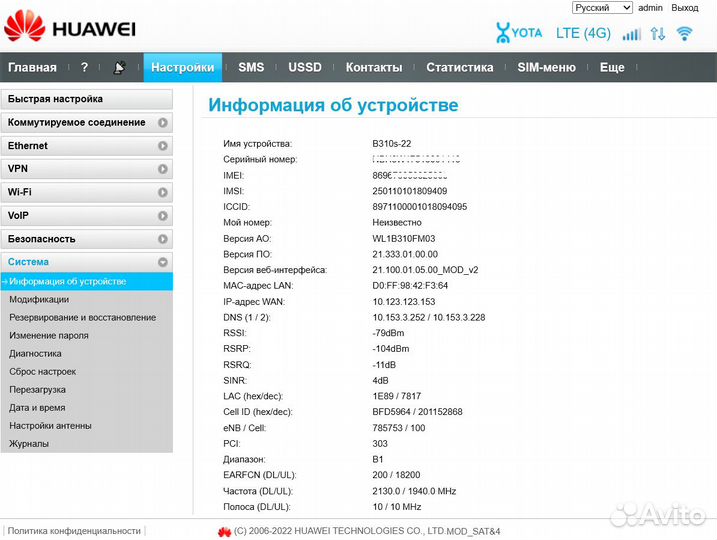This screenshot has height=540, width=717.
Task: Click frequency value 2130.0 / 1940.0 MHz
Action: [x=414, y=491]
